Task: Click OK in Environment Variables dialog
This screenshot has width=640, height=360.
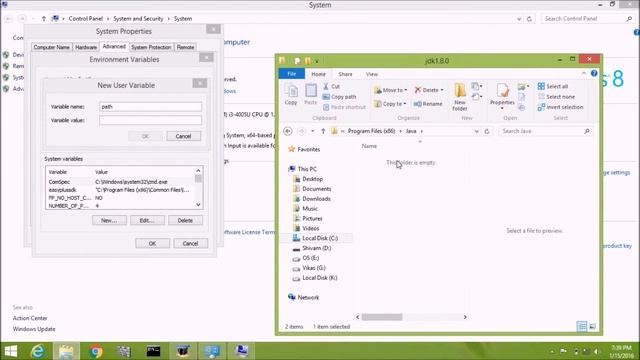Action: 152,243
